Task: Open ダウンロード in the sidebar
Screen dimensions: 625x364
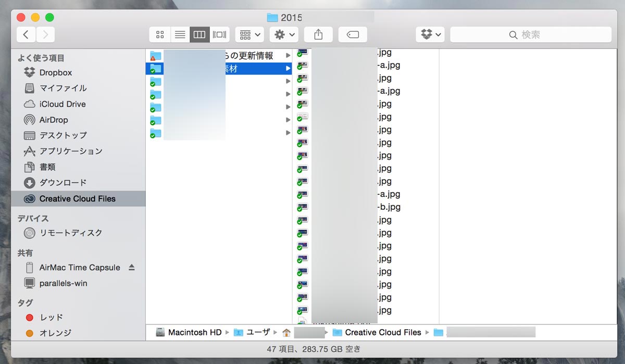Action: (78, 183)
